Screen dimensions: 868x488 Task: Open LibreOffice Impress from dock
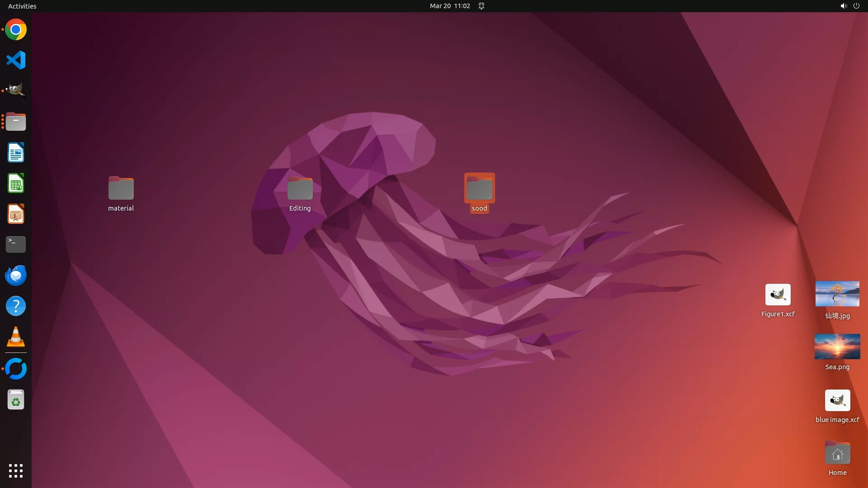tap(16, 214)
